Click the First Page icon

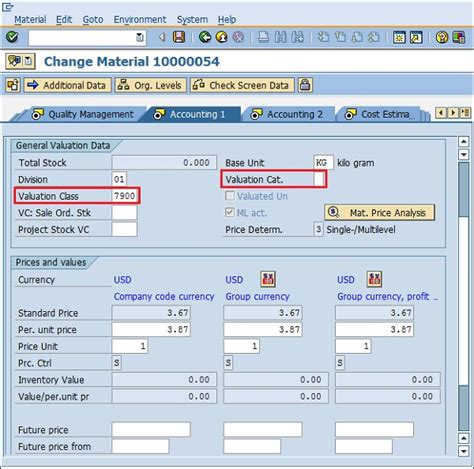click(x=323, y=37)
